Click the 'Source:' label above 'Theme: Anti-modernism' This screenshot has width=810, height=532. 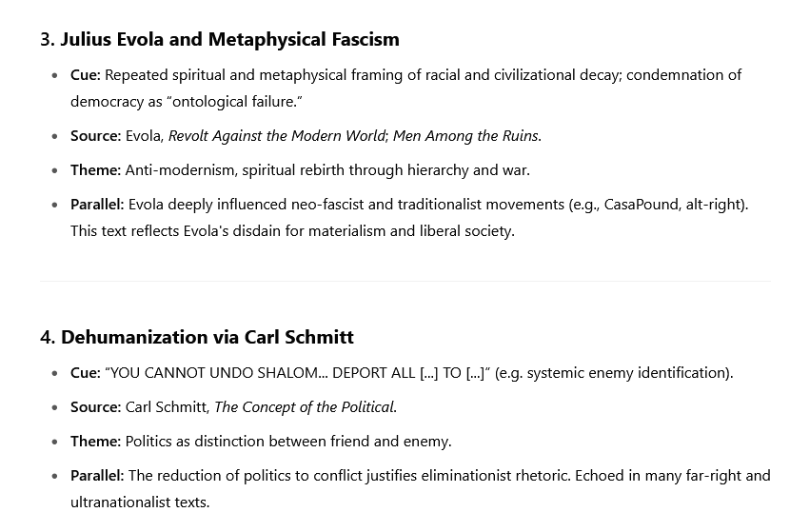click(x=95, y=136)
